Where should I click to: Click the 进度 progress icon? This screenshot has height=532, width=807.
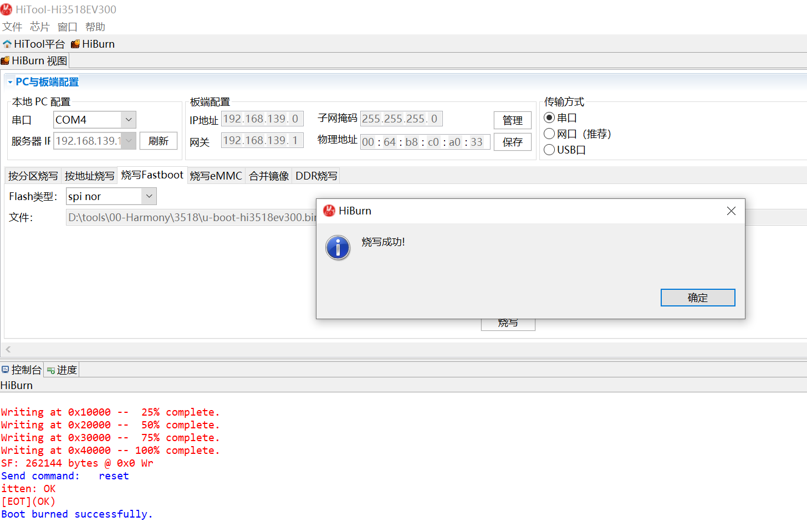click(51, 370)
